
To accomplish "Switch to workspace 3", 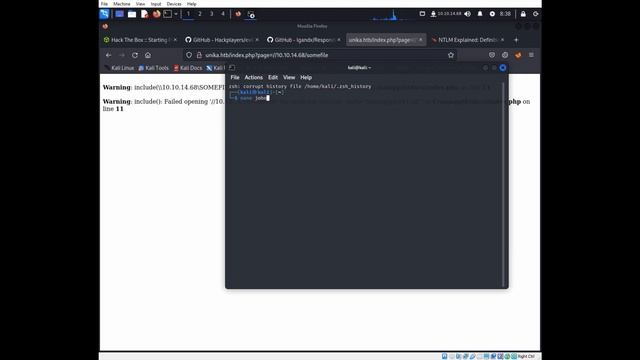I will (x=211, y=14).
